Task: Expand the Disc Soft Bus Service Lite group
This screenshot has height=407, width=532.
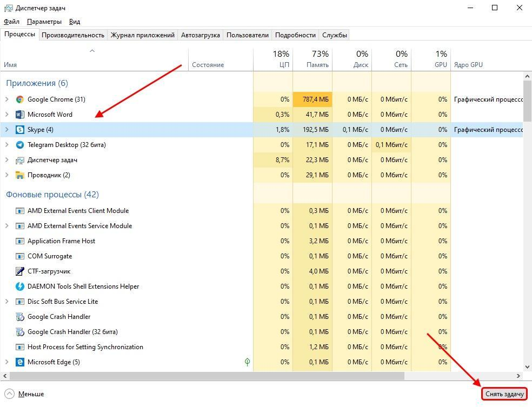Action: coord(7,302)
